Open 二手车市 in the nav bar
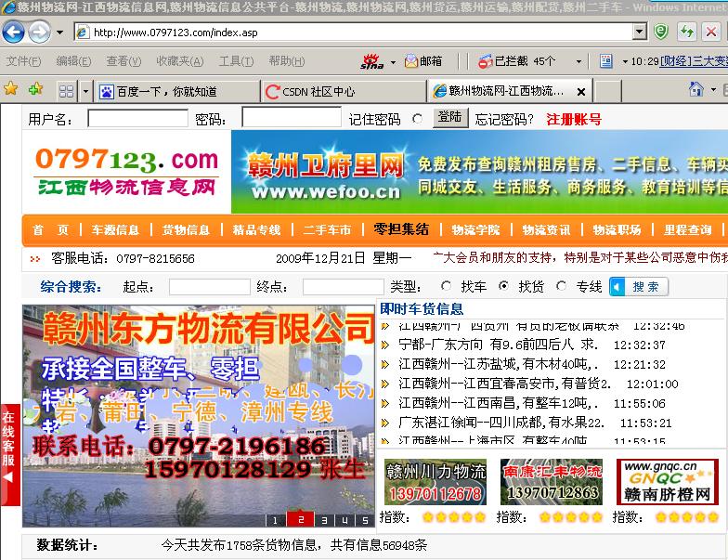The height and width of the screenshot is (560, 728). point(327,230)
